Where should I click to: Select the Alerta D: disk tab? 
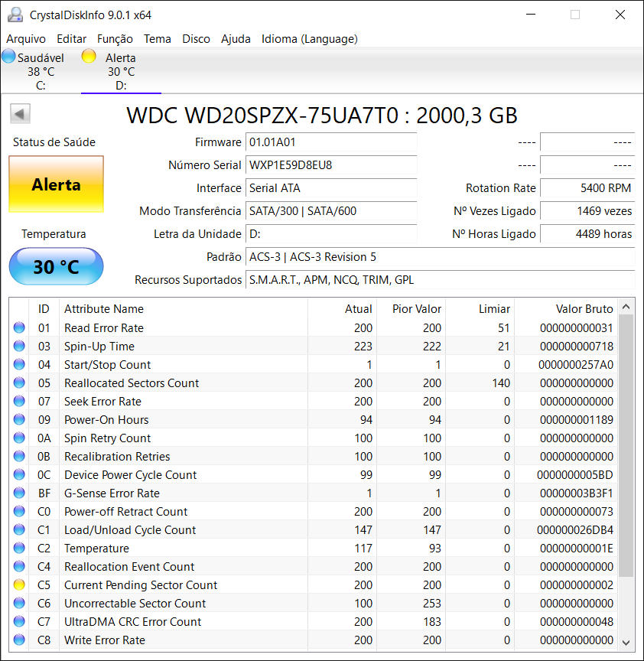click(x=121, y=71)
